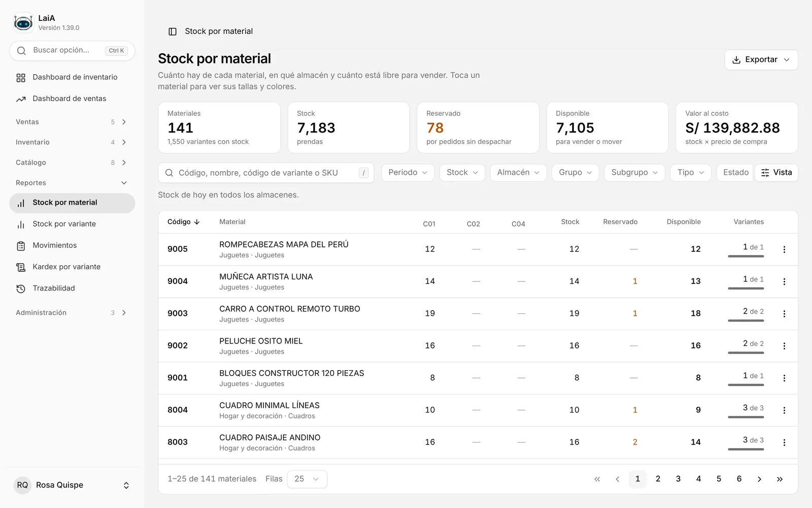
Task: Open Dashboard de inventario
Action: [x=72, y=77]
